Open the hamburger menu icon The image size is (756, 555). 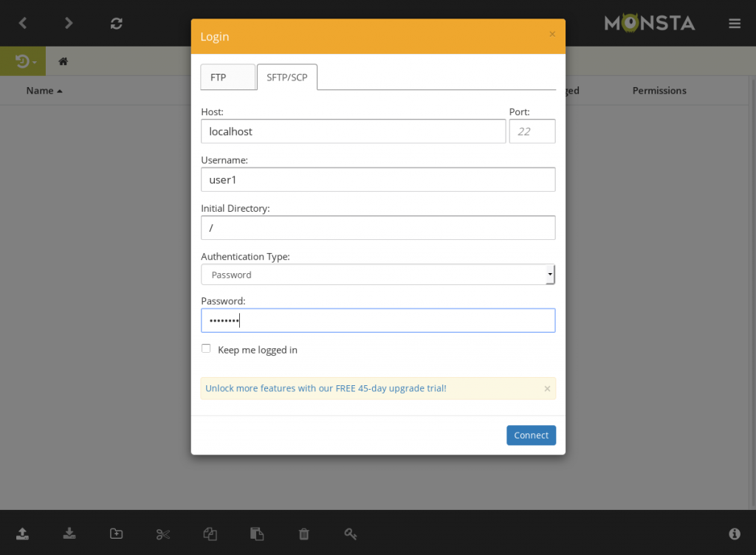coord(734,23)
